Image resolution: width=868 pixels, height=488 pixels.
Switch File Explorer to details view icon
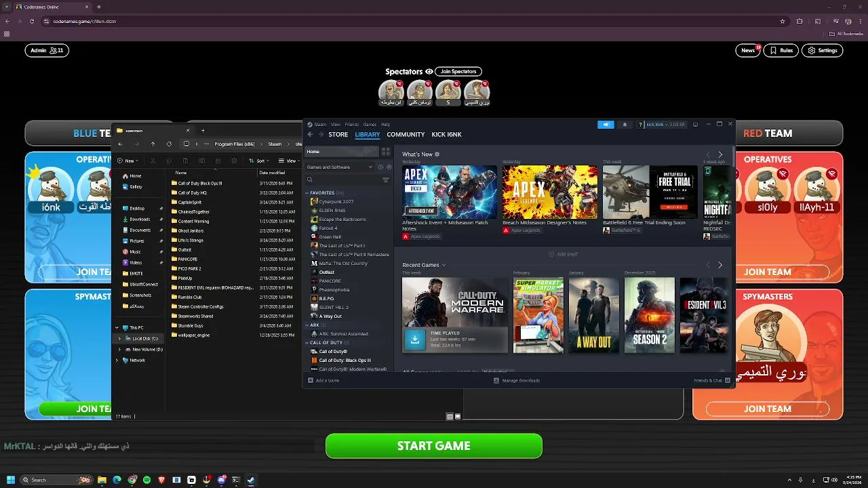click(450, 416)
